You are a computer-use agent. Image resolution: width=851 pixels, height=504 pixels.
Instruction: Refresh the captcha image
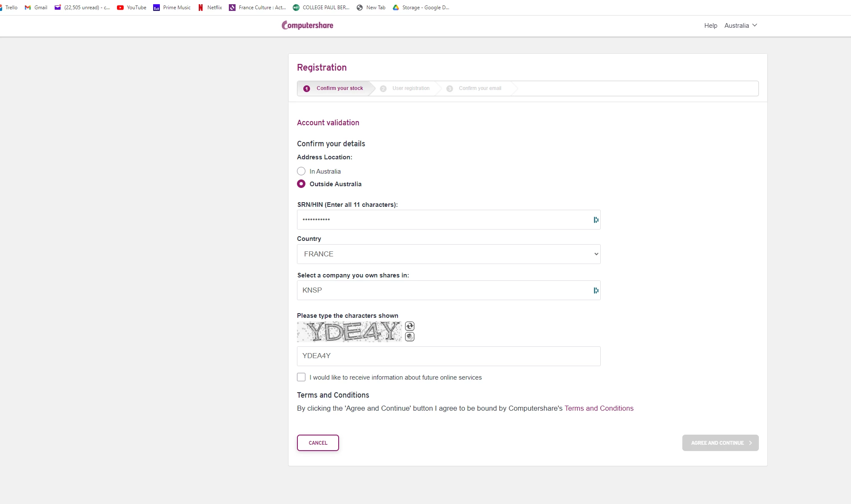(410, 326)
